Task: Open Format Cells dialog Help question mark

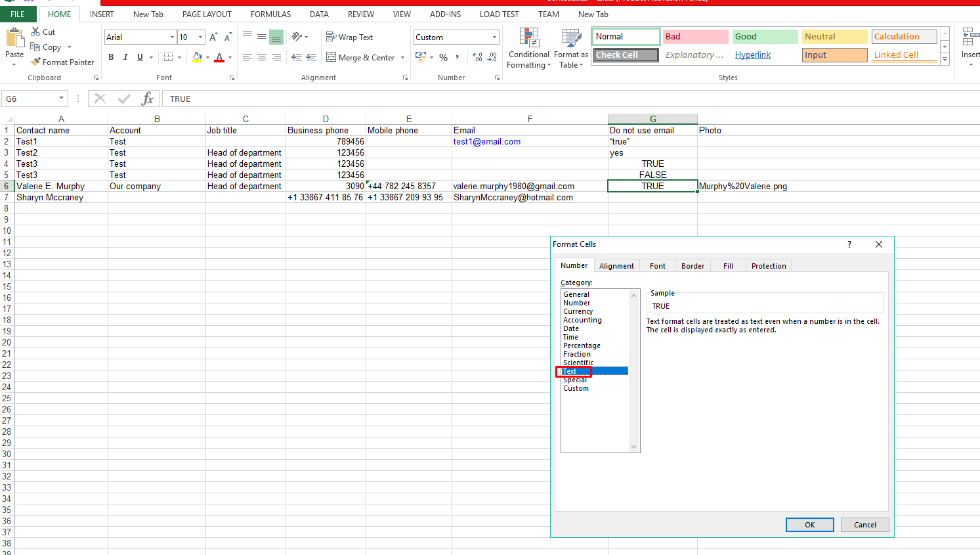Action: (x=849, y=244)
